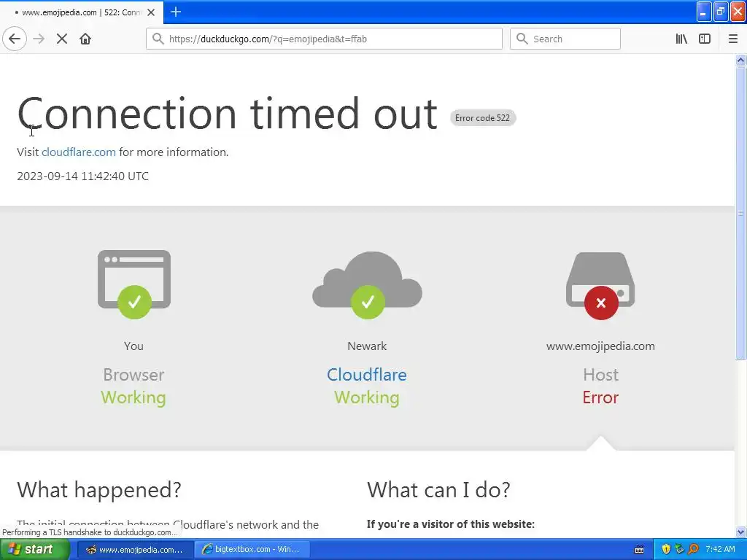Focus the Search box in the toolbar
747x560 pixels.
pos(565,39)
